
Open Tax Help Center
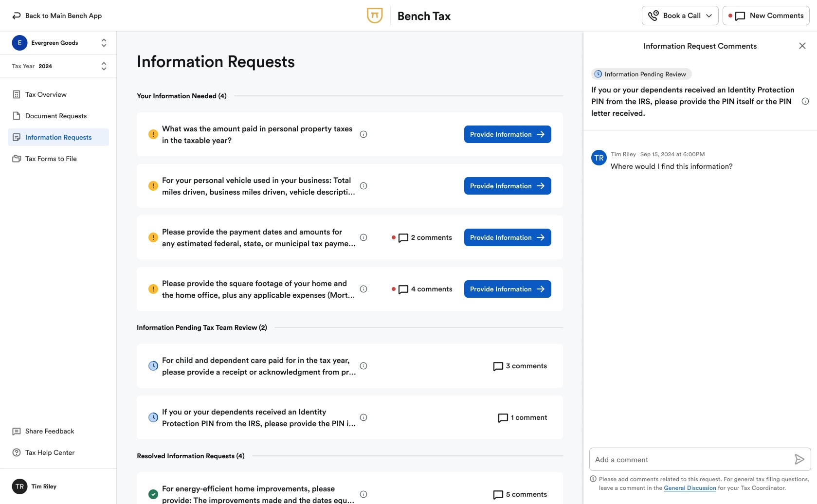pos(50,452)
